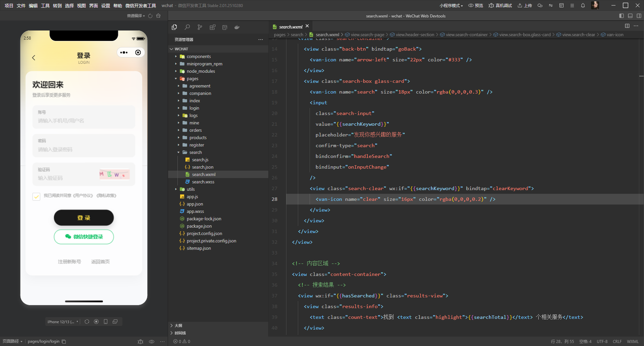Click the 请输入手机号/用户名 input field
This screenshot has width=644, height=346.
click(x=84, y=121)
